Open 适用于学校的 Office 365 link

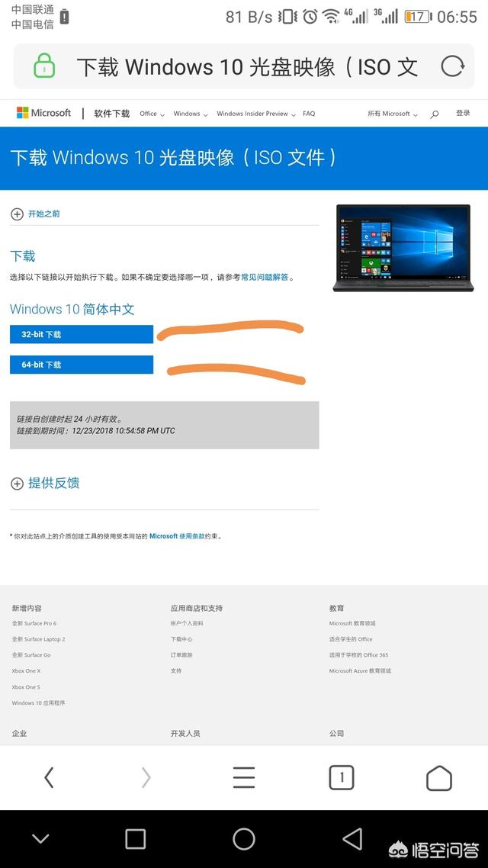click(x=358, y=655)
